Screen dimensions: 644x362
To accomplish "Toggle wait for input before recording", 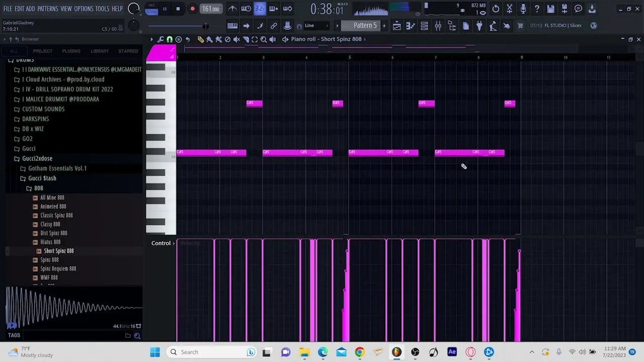I will tap(246, 9).
